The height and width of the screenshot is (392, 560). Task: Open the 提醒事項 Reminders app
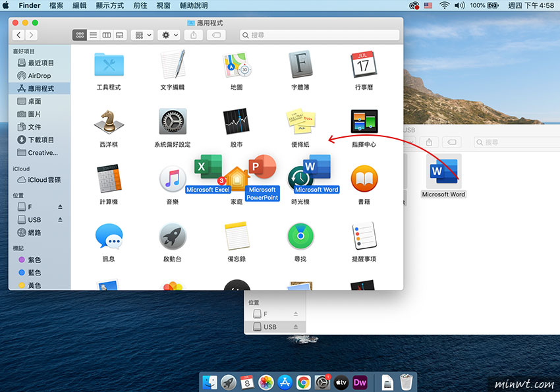pyautogui.click(x=364, y=236)
